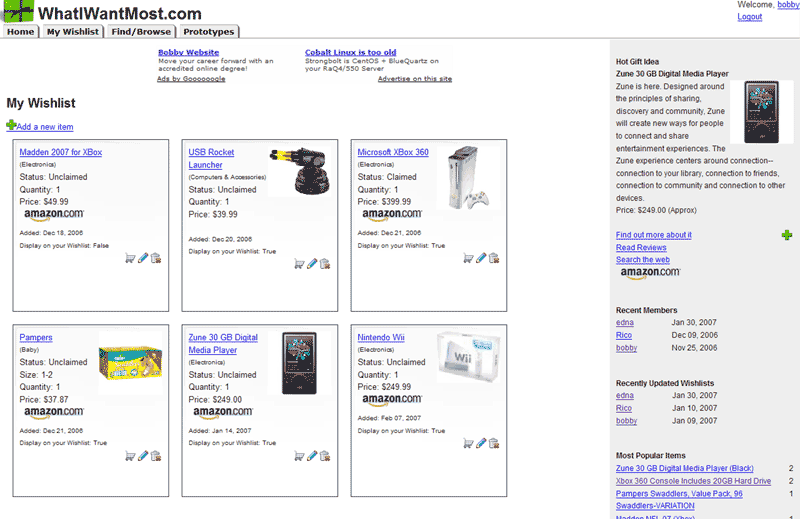Open the My Wishlist tab

[72, 32]
